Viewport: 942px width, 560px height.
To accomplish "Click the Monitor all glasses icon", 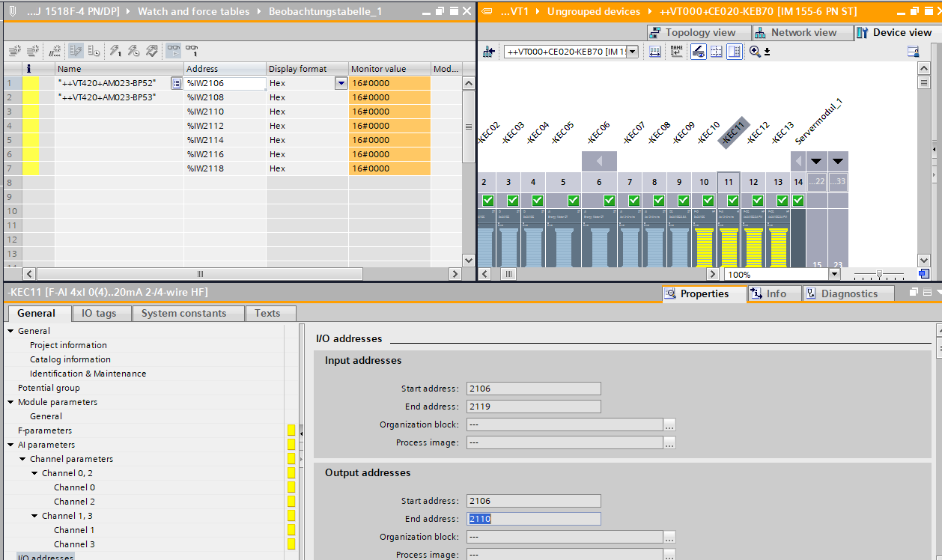I will point(173,51).
